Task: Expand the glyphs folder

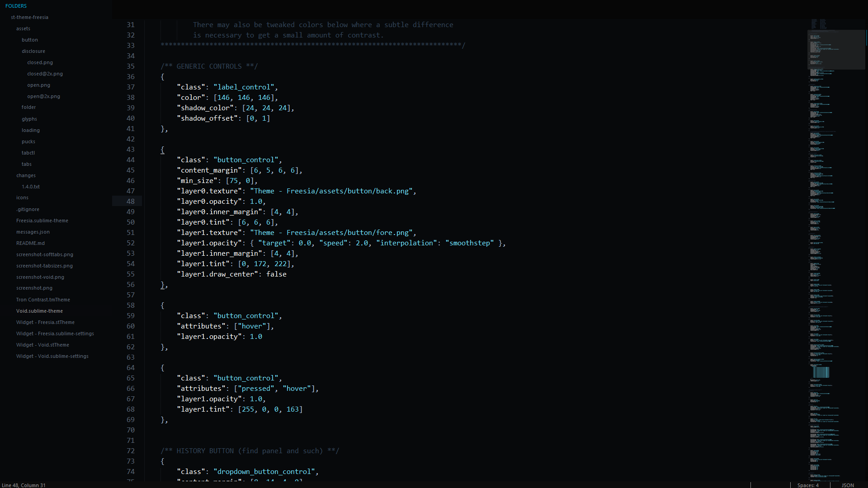Action: pyautogui.click(x=29, y=119)
